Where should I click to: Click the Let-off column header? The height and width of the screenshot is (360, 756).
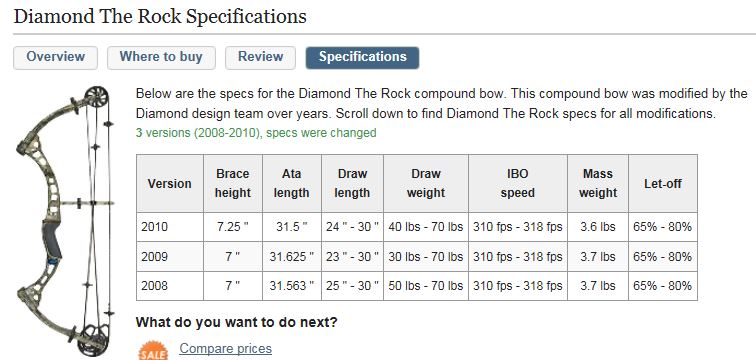[663, 184]
